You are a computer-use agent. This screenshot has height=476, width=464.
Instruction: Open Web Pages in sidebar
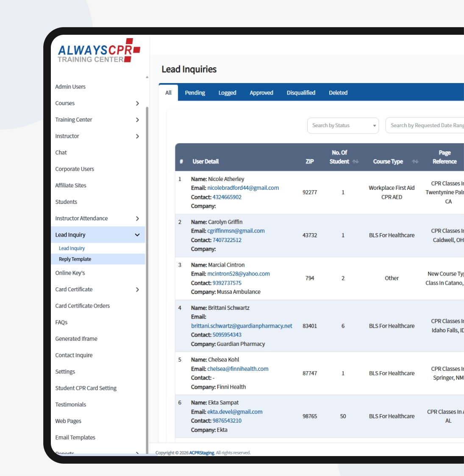pyautogui.click(x=68, y=421)
